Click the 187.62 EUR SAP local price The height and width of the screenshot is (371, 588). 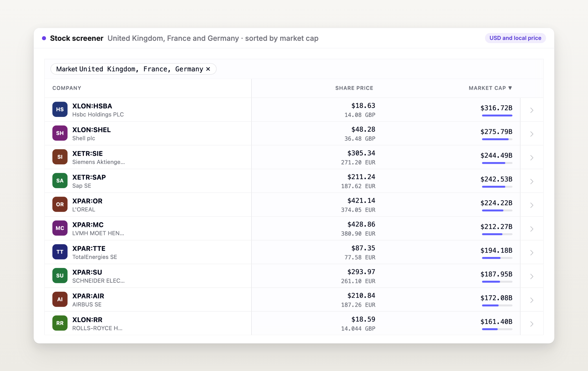(358, 186)
